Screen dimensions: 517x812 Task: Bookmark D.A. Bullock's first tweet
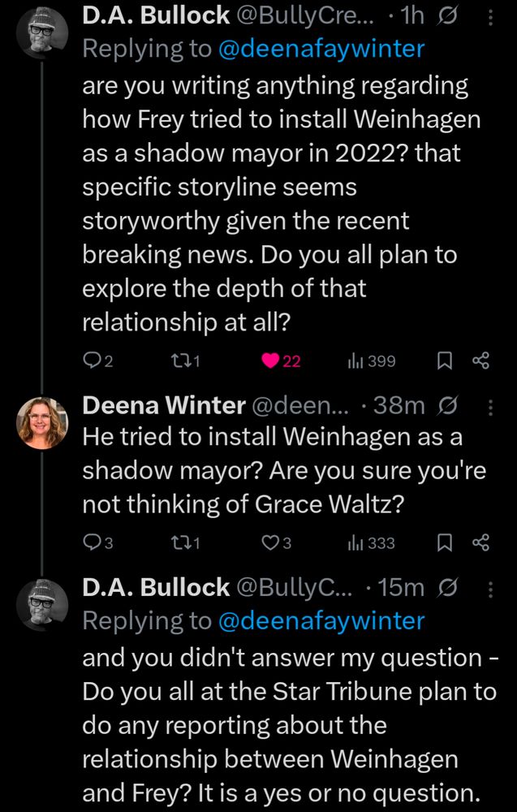point(444,361)
